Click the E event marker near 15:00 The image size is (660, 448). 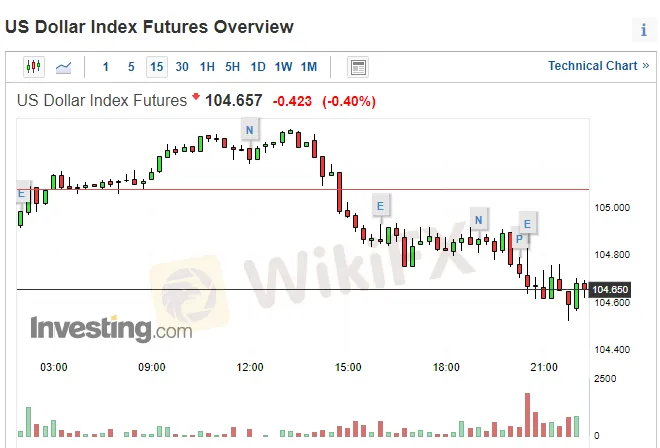[x=379, y=207]
